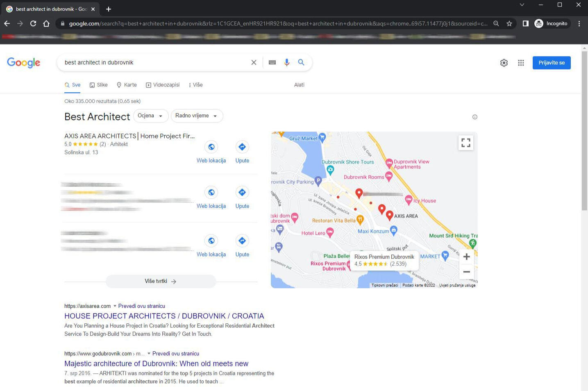
Task: Switch to the Slike tab
Action: pyautogui.click(x=102, y=85)
